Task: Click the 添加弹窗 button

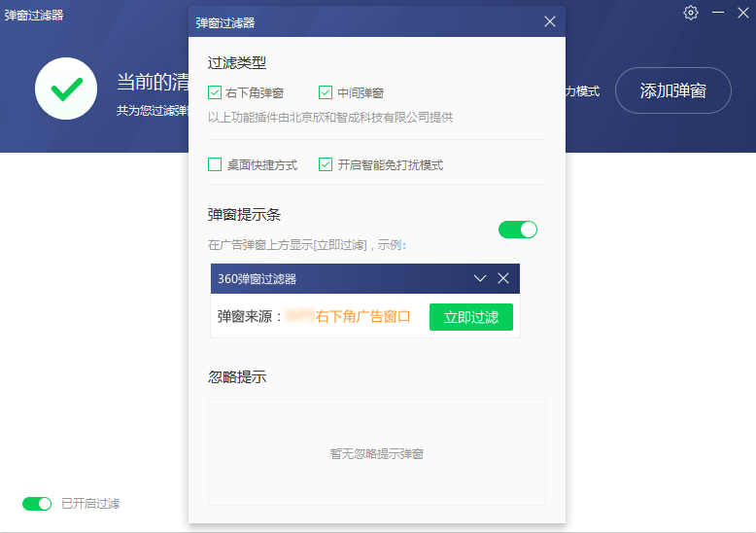Action: (673, 90)
